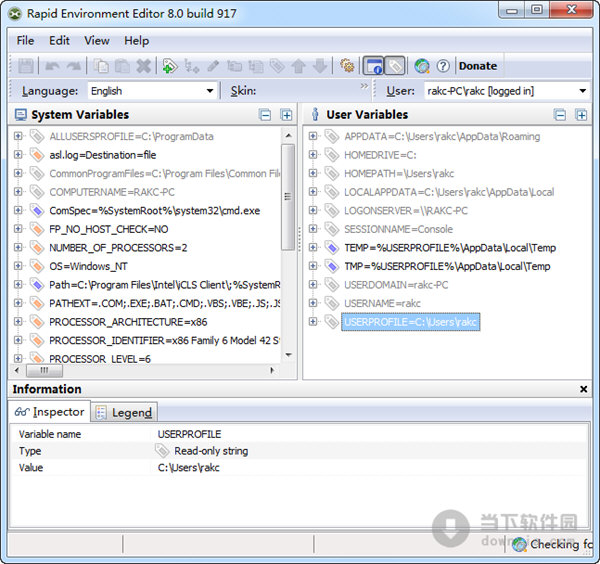This screenshot has width=600, height=564.
Task: Close the Information panel
Action: click(x=583, y=389)
